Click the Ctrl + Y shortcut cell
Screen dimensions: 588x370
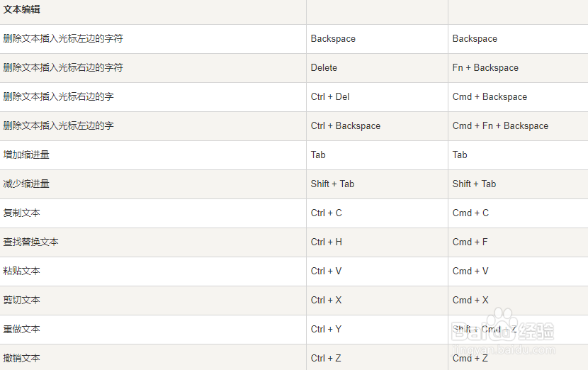click(327, 330)
